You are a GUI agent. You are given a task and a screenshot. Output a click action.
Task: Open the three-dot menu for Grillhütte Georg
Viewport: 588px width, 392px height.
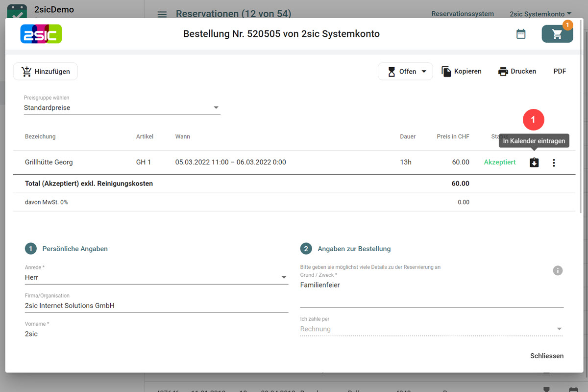tap(554, 162)
